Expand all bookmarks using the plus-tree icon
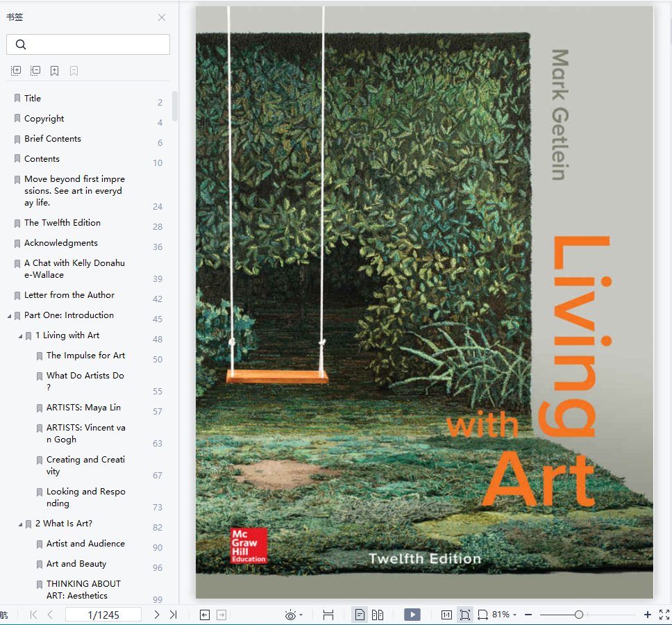 (x=16, y=71)
